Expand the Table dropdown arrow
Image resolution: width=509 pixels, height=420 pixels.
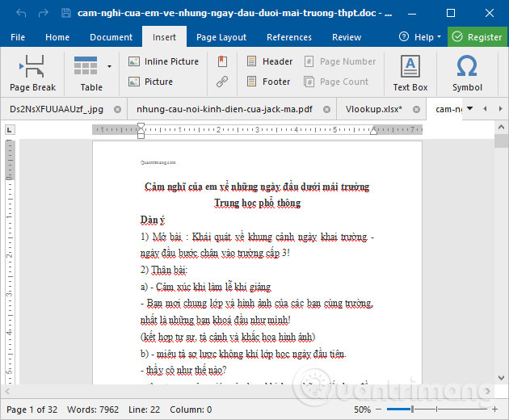[109, 66]
